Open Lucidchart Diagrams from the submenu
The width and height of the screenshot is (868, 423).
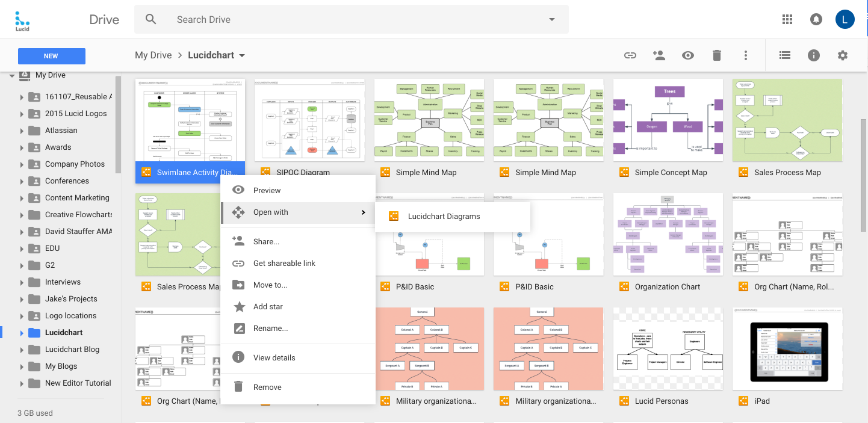click(x=444, y=215)
